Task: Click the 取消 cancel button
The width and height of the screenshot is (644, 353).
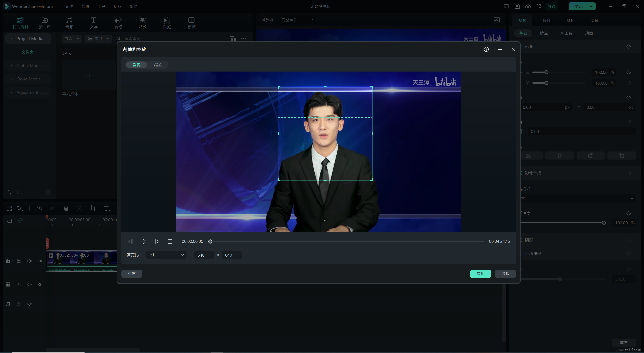Action: [x=505, y=274]
